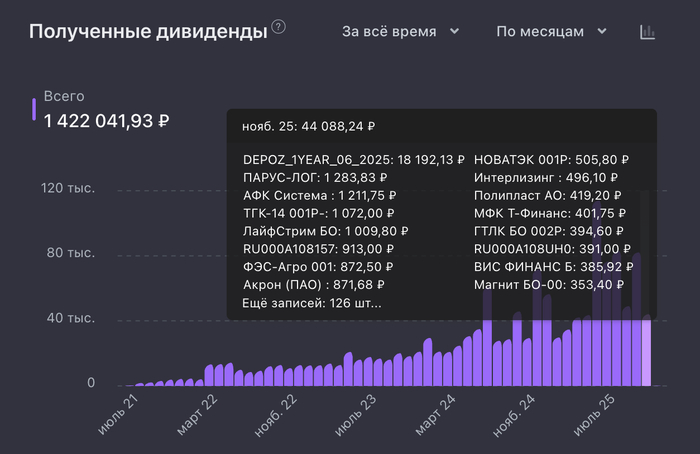Click the total amount 1 422 041,93 ₽
This screenshot has width=700, height=454.
[106, 121]
